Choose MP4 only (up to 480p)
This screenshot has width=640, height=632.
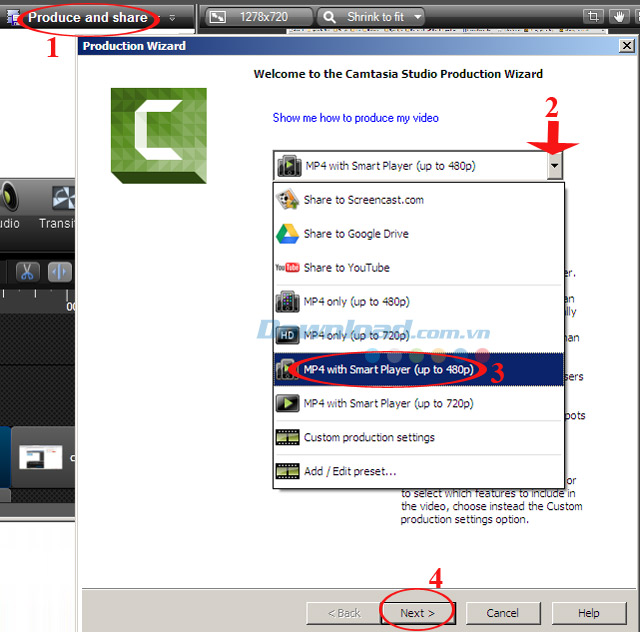pyautogui.click(x=419, y=302)
